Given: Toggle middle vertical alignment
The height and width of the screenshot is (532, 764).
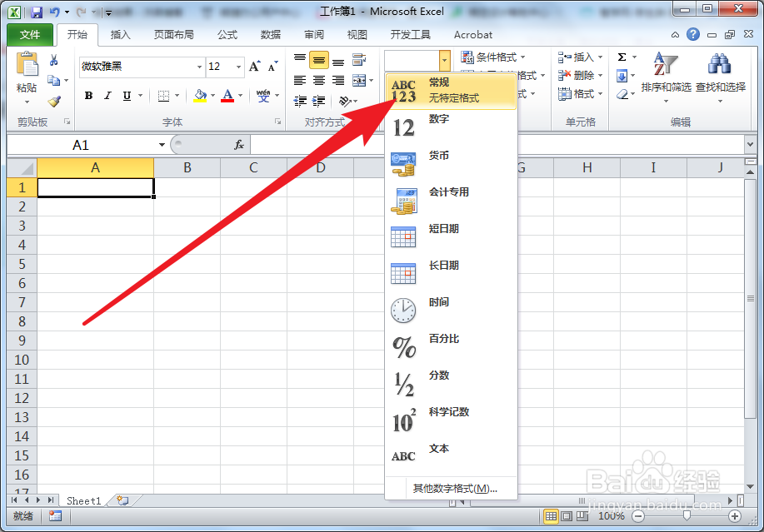Looking at the screenshot, I should [318, 60].
